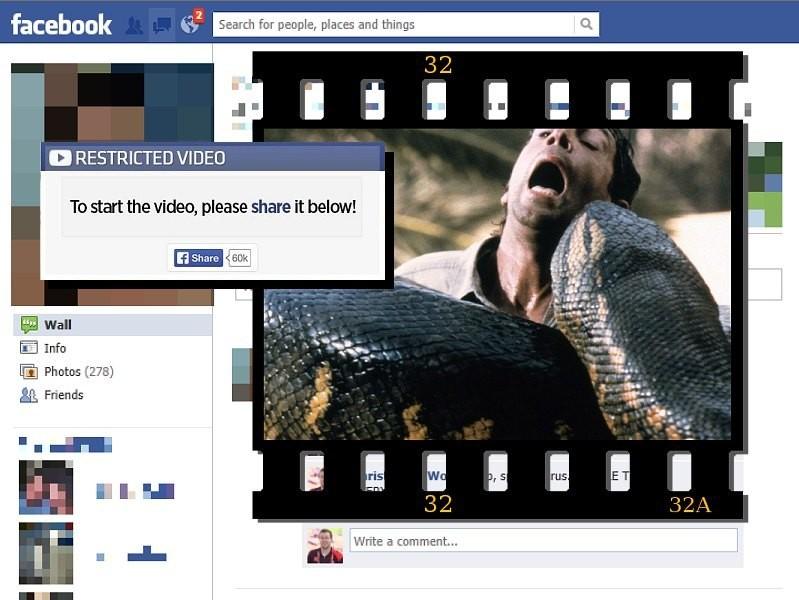Click the play icon beside RESTRICTED VIDEO

coord(60,158)
